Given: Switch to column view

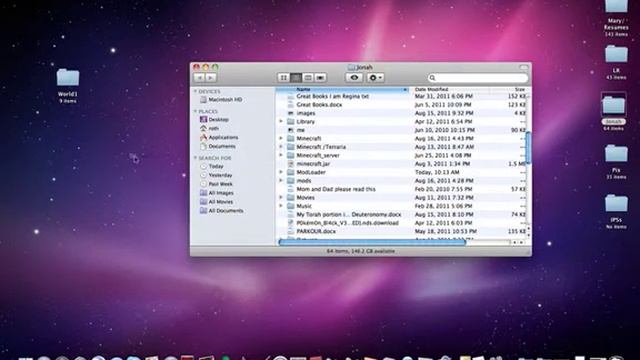Looking at the screenshot, I should point(308,78).
